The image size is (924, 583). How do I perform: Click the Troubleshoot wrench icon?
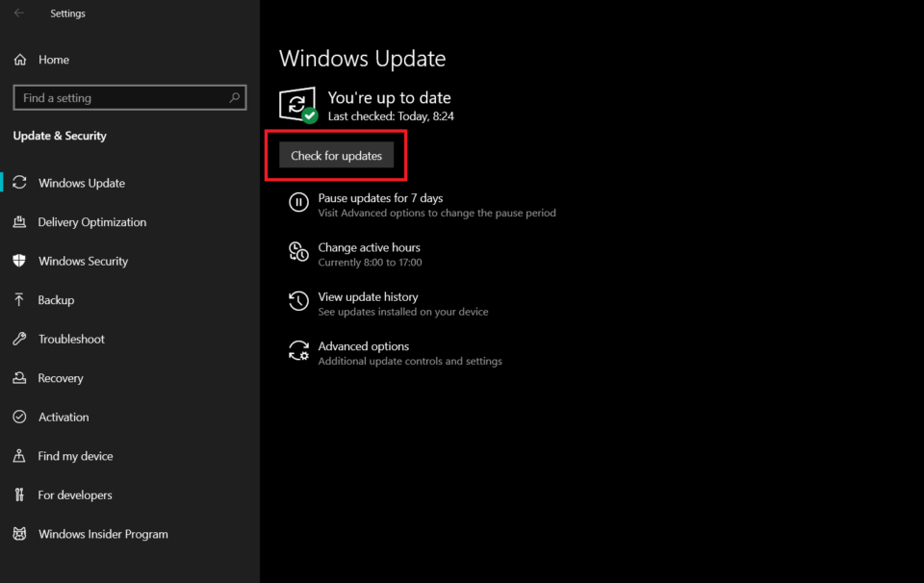click(x=19, y=340)
